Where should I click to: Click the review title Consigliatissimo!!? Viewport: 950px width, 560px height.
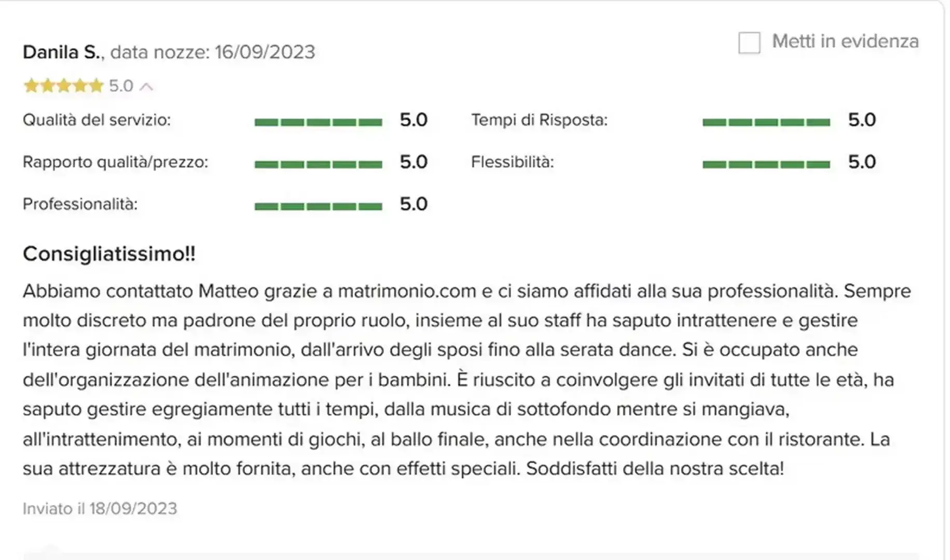tap(109, 254)
